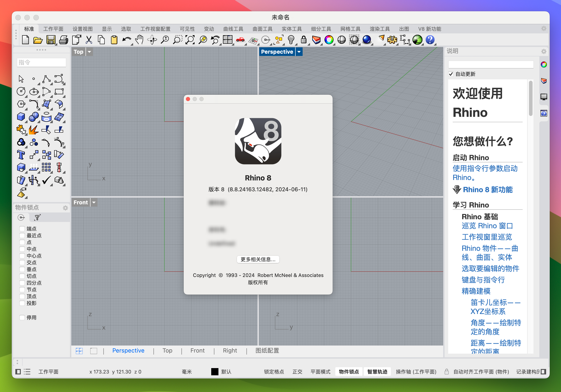
Task: Open the Layers icon in right sidebar
Action: point(543,81)
